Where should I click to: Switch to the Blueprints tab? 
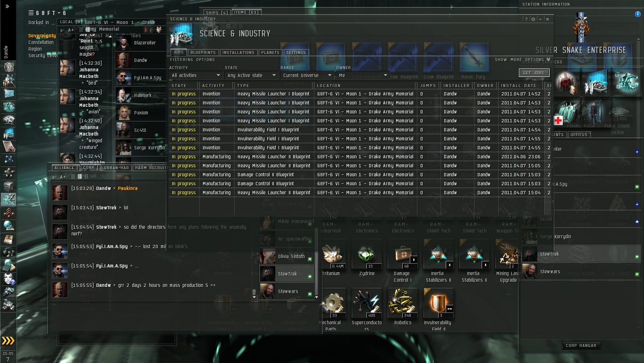pos(203,52)
